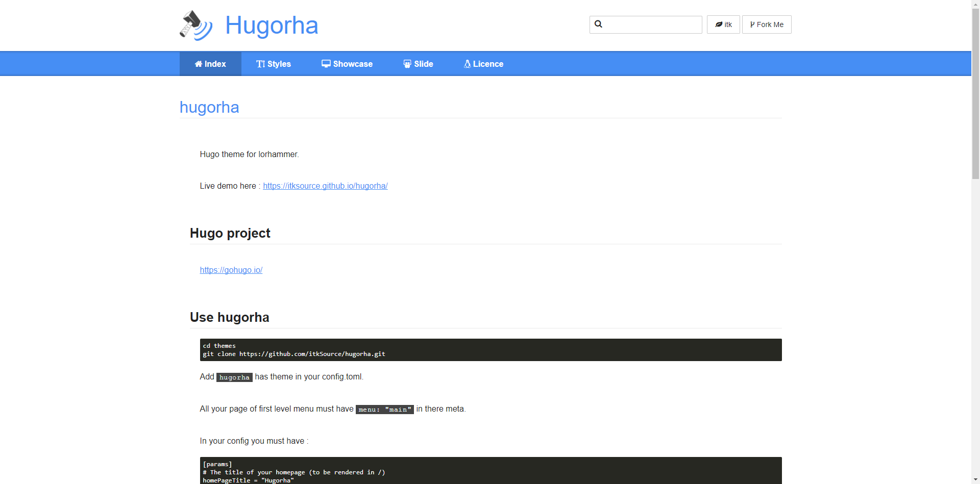
Task: Click the Hugorha hammer logo
Action: 196,25
